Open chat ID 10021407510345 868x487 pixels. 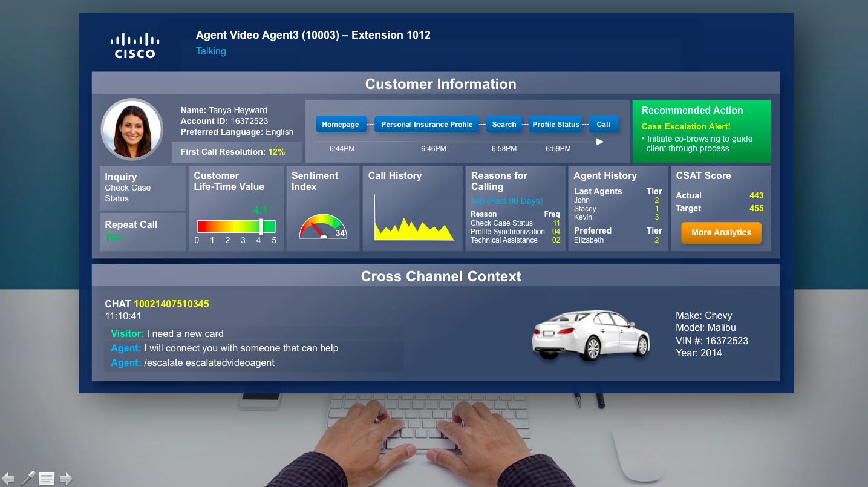(x=171, y=304)
